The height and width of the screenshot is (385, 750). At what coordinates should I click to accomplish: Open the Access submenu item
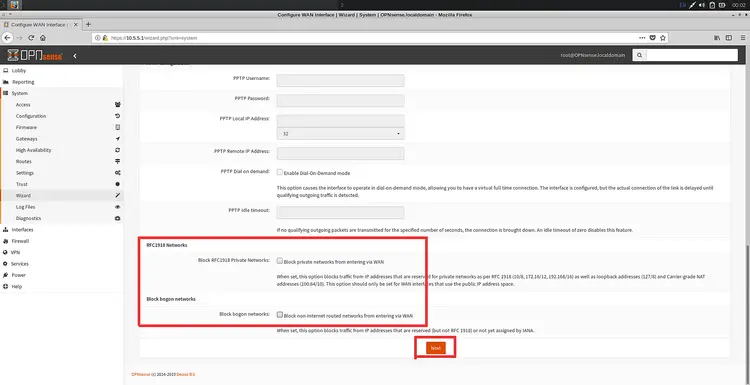pyautogui.click(x=23, y=105)
